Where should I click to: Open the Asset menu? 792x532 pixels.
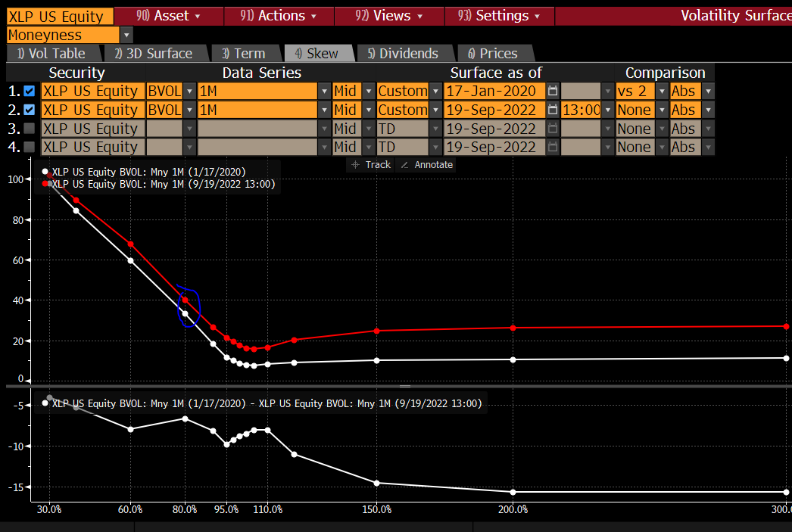click(x=169, y=16)
